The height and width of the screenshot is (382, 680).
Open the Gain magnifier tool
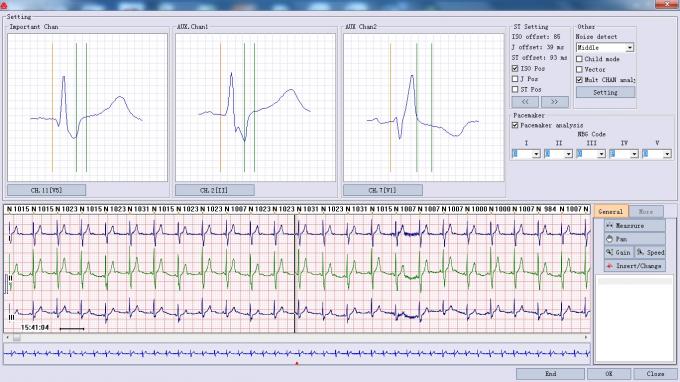pos(619,252)
